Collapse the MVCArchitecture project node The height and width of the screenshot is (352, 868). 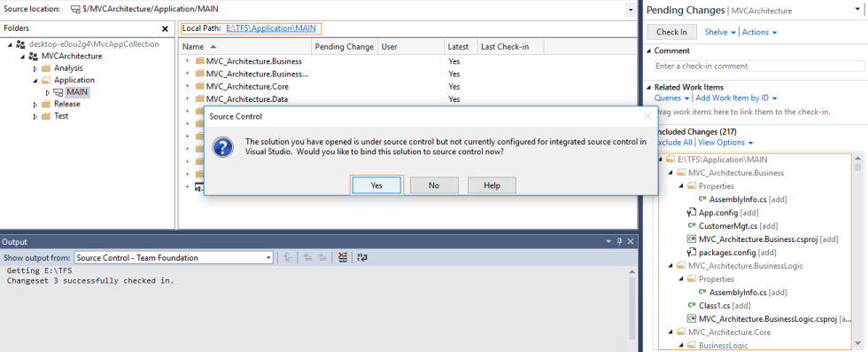tap(23, 57)
